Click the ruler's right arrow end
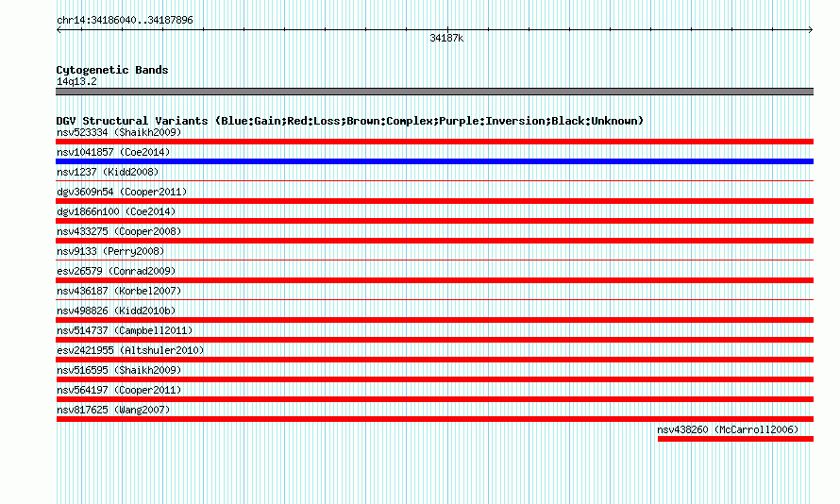This screenshot has height=504, width=840. tap(811, 30)
